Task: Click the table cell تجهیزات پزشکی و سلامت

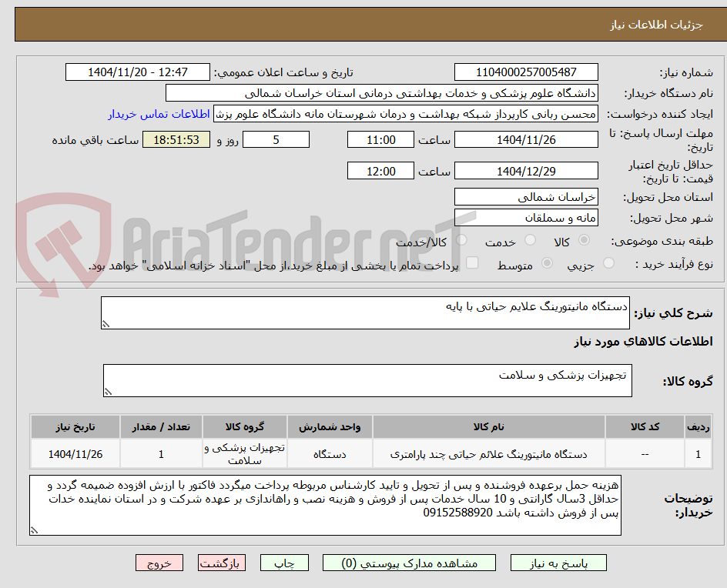Action: (245, 454)
